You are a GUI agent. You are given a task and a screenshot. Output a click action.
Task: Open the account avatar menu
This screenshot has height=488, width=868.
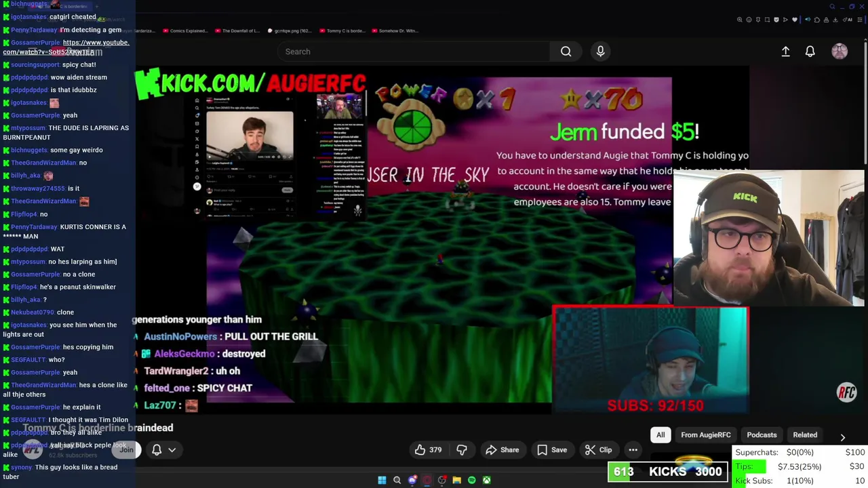point(840,52)
